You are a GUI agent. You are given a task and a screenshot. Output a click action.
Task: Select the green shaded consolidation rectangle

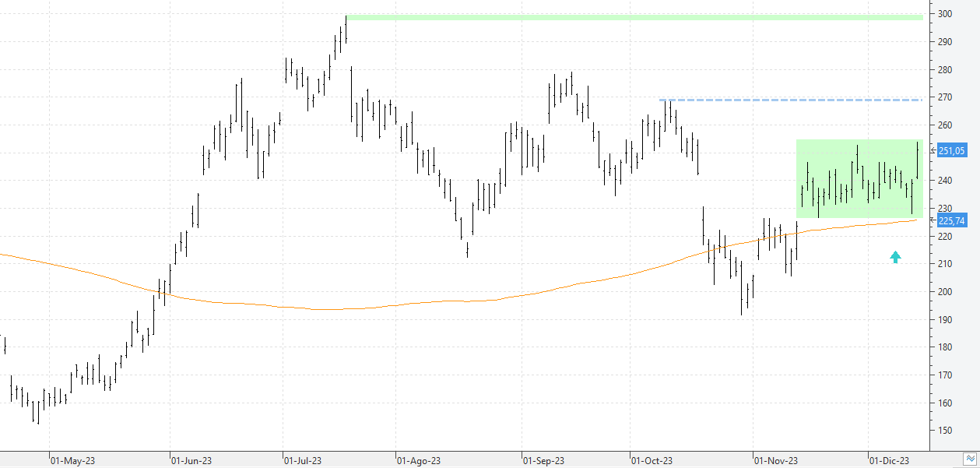click(859, 178)
